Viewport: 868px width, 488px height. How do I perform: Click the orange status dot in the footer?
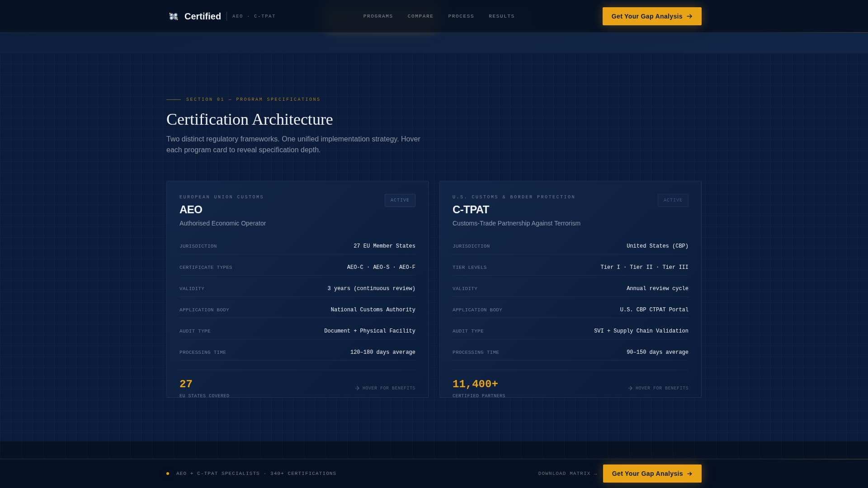tap(168, 474)
